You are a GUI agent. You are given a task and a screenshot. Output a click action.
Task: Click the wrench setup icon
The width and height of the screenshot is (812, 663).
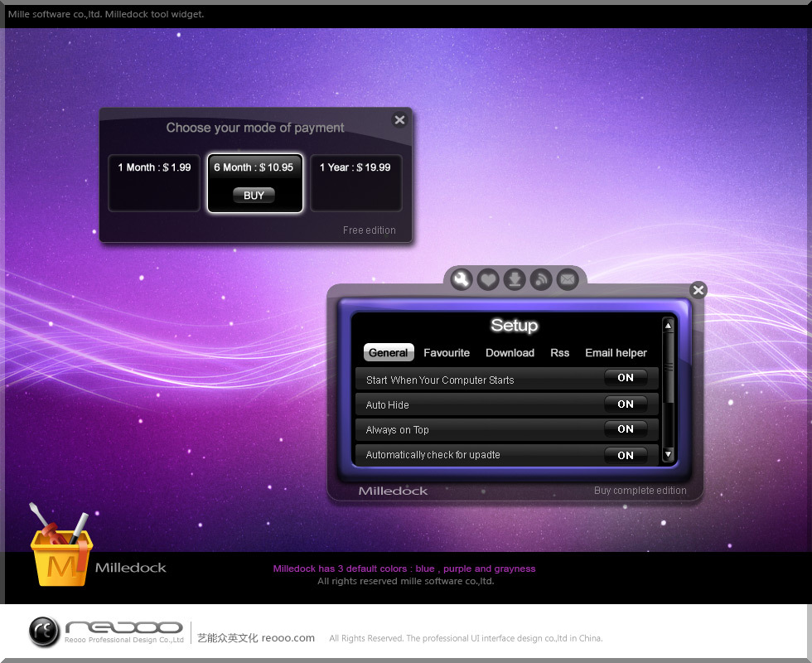point(462,280)
